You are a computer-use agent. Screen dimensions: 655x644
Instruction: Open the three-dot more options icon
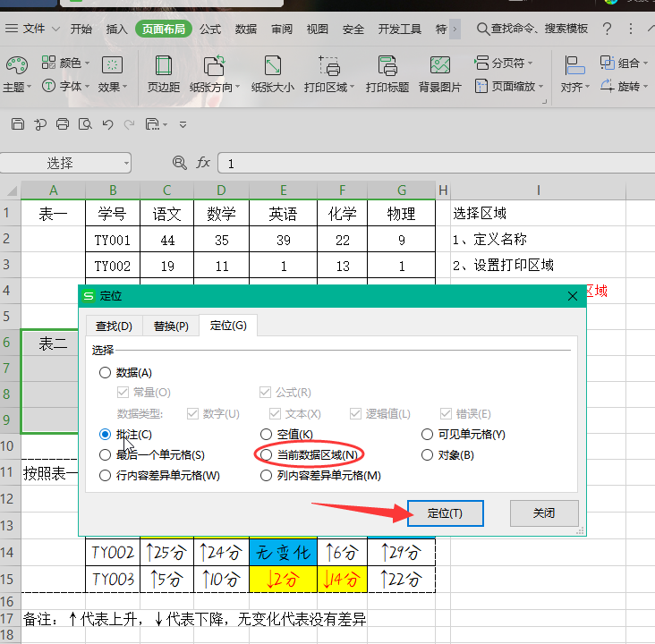630,29
